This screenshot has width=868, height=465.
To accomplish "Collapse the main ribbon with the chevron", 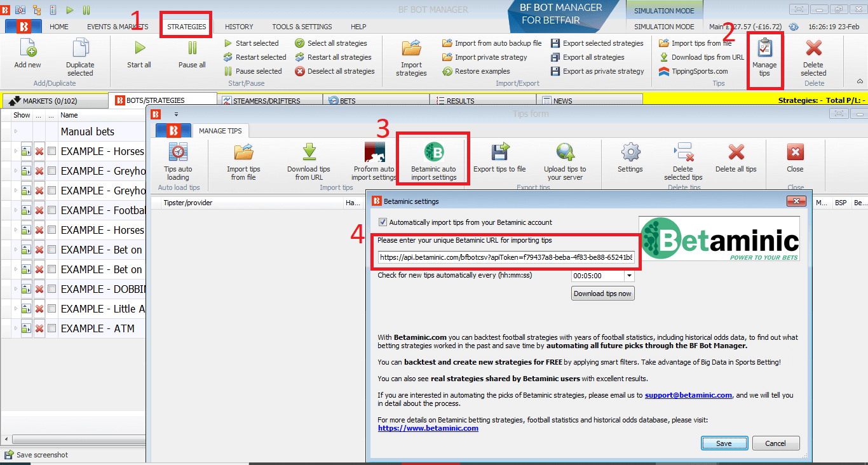I will click(x=860, y=81).
